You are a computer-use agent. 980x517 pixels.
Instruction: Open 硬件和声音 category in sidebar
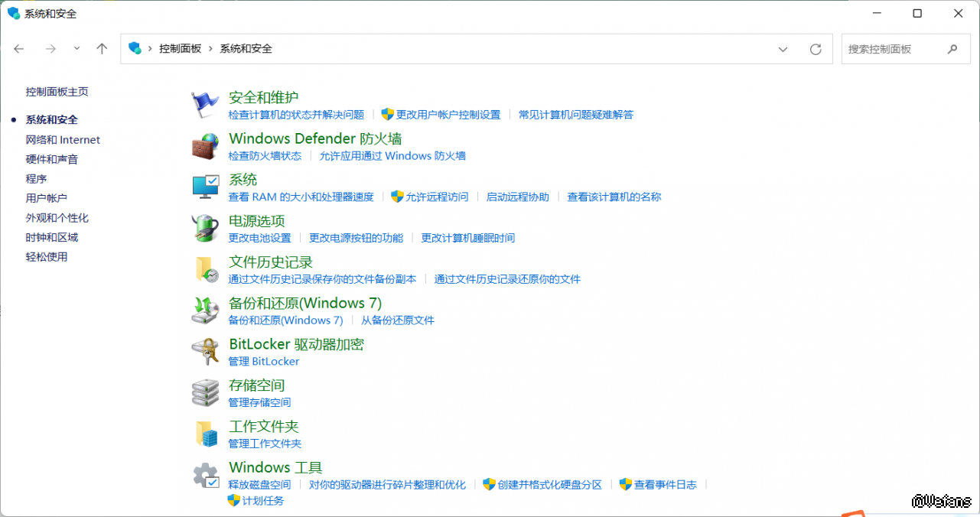point(51,159)
